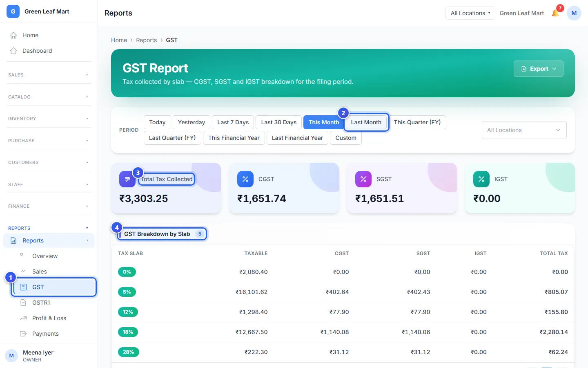Expand the SALES sidebar section

click(49, 75)
